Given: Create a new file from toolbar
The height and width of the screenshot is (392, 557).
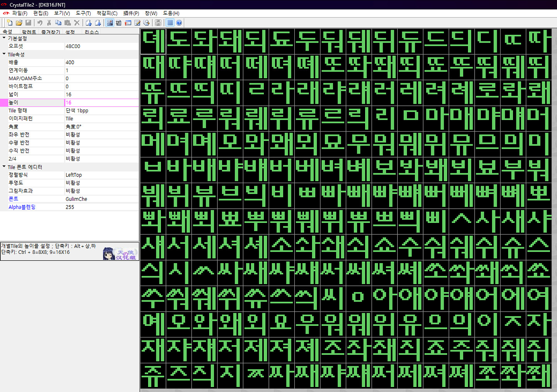Looking at the screenshot, I should tap(10, 23).
